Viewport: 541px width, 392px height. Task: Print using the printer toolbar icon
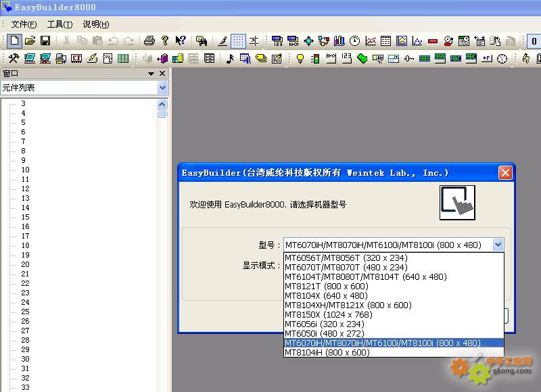pos(149,41)
